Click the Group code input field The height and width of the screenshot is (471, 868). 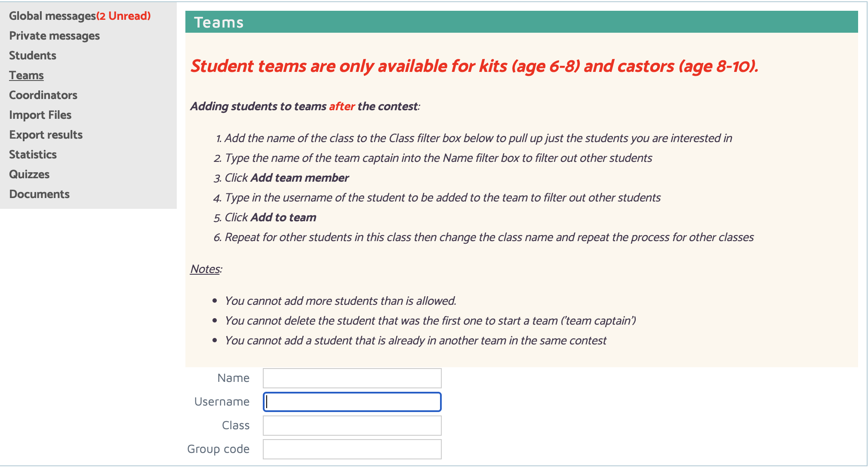pyautogui.click(x=352, y=449)
